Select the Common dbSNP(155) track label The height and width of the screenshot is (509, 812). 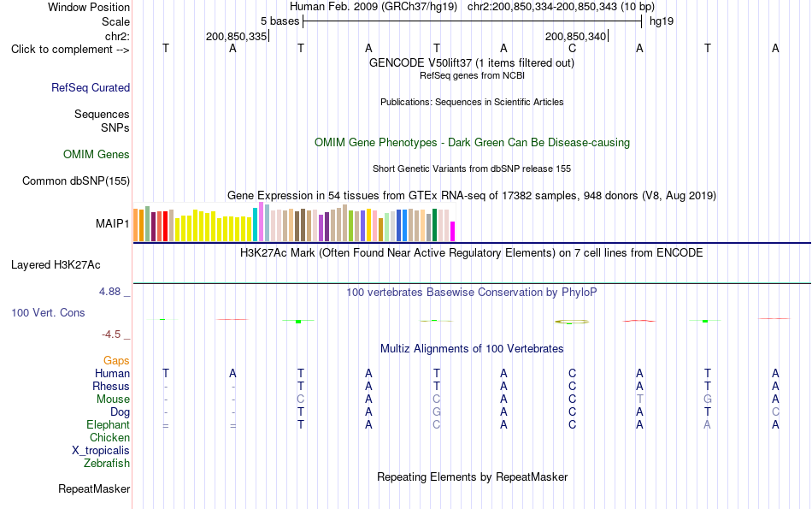pos(76,181)
